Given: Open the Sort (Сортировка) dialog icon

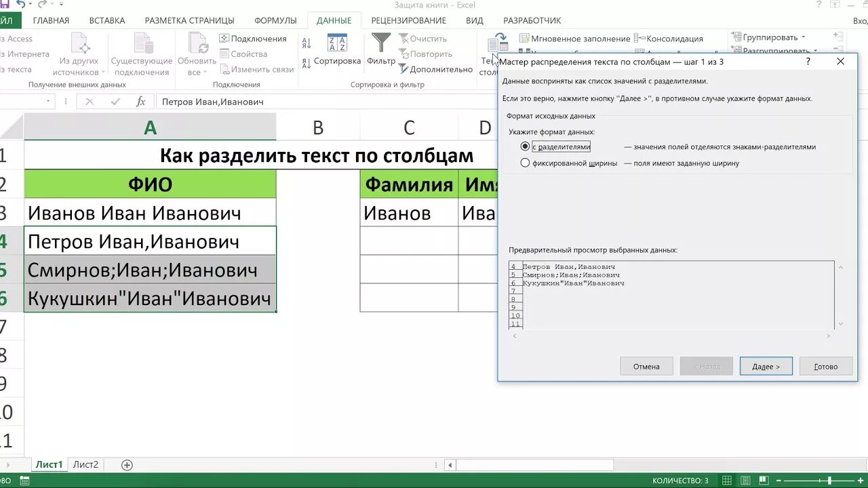Looking at the screenshot, I should point(337,43).
